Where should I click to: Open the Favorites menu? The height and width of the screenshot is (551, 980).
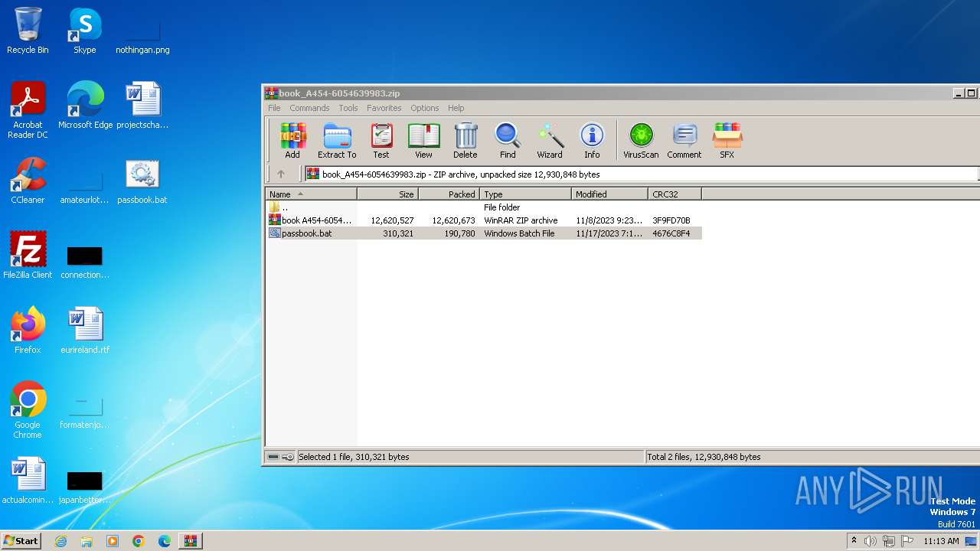[384, 108]
